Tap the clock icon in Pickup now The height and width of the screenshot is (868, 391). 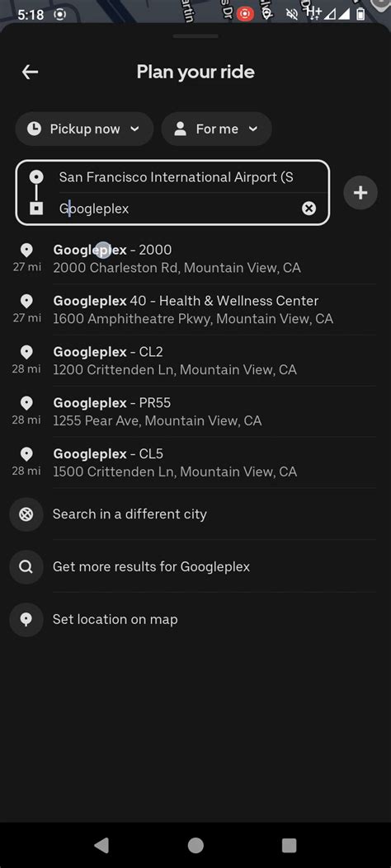(35, 129)
